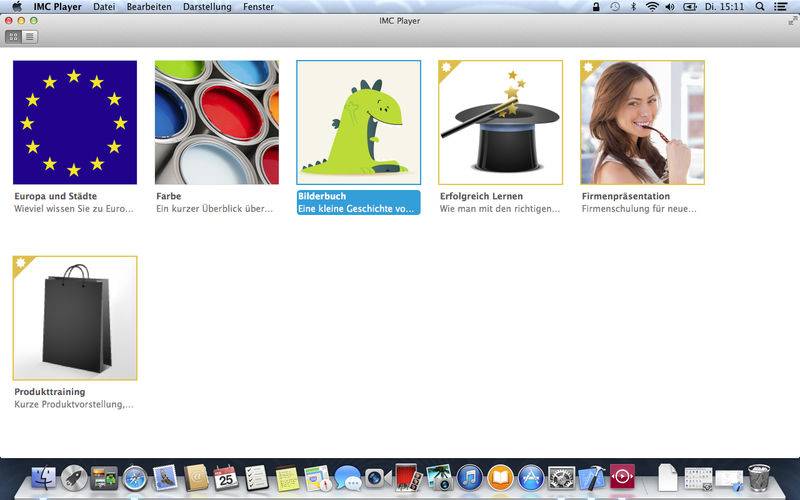Open iBooks orange icon in Dock
Viewport: 800px width, 500px height.
(x=500, y=478)
